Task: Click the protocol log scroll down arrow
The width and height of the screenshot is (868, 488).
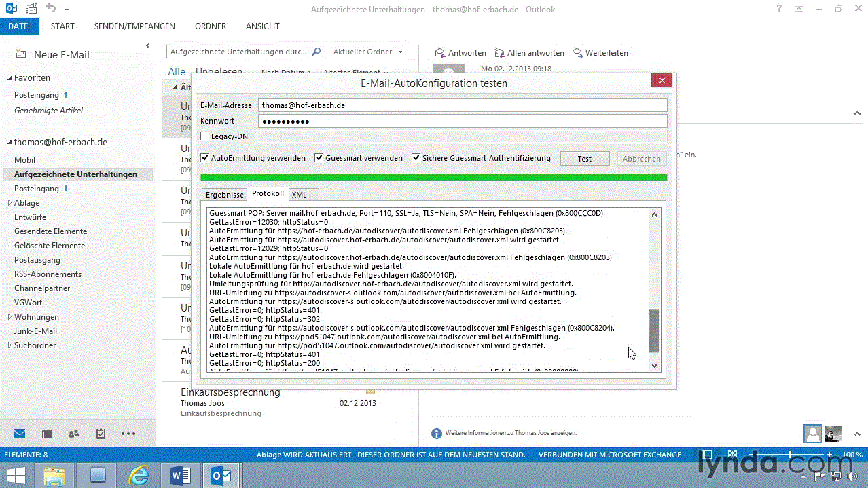Action: click(x=655, y=365)
